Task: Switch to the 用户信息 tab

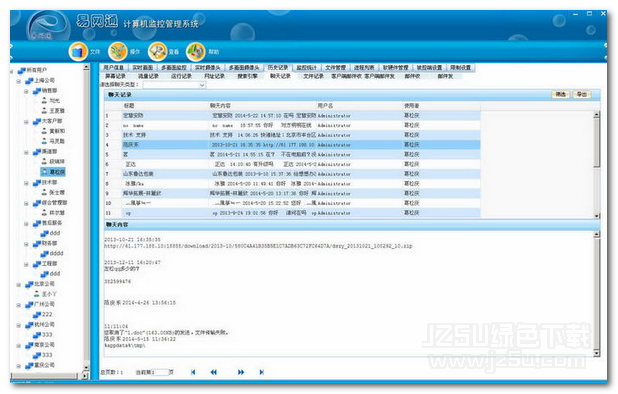Action: tap(114, 68)
